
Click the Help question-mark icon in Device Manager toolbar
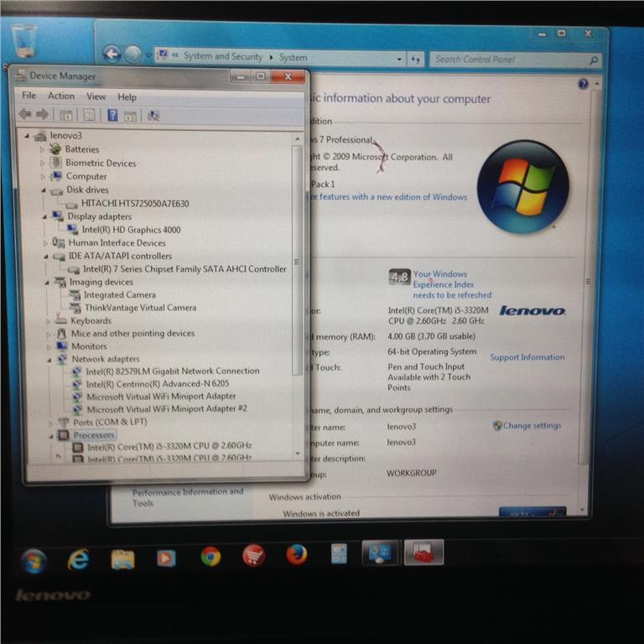(112, 115)
